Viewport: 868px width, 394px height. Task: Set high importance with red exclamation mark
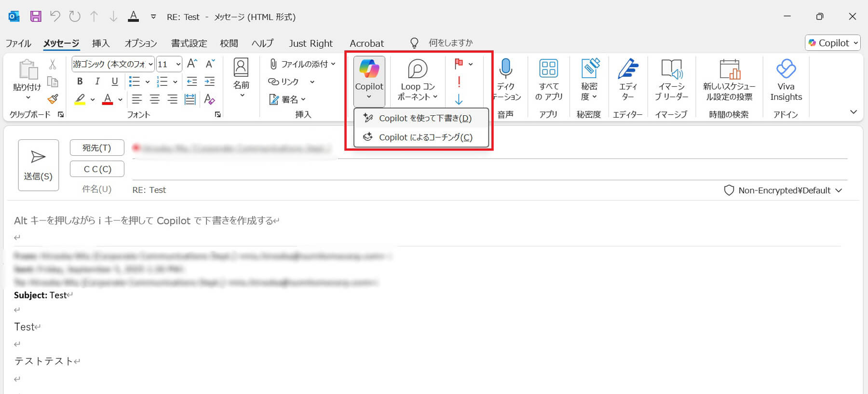tap(459, 82)
